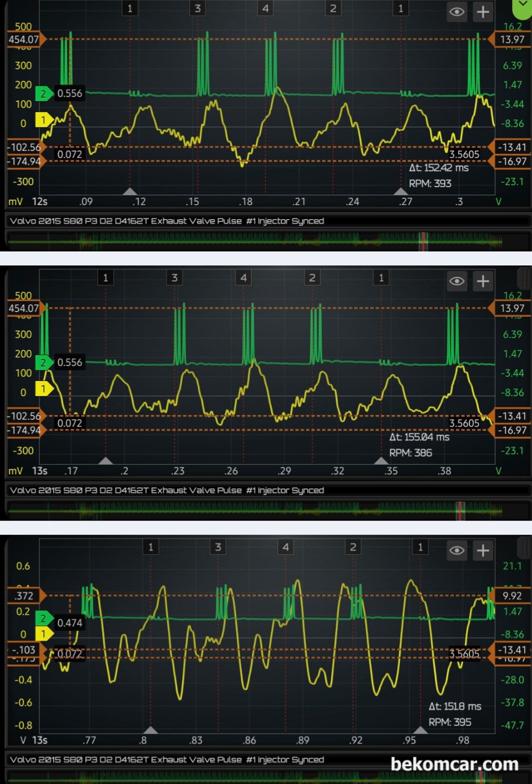Select cylinder 3 marker in the top chart
The width and height of the screenshot is (532, 784).
pos(197,8)
